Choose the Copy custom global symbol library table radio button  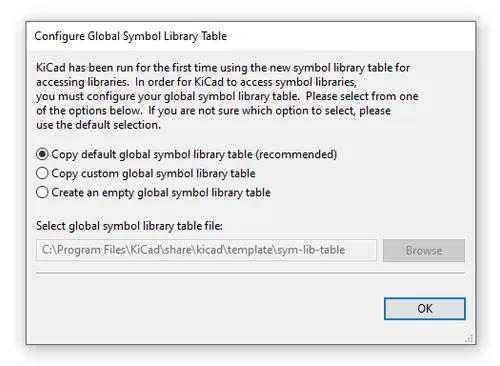[x=42, y=173]
